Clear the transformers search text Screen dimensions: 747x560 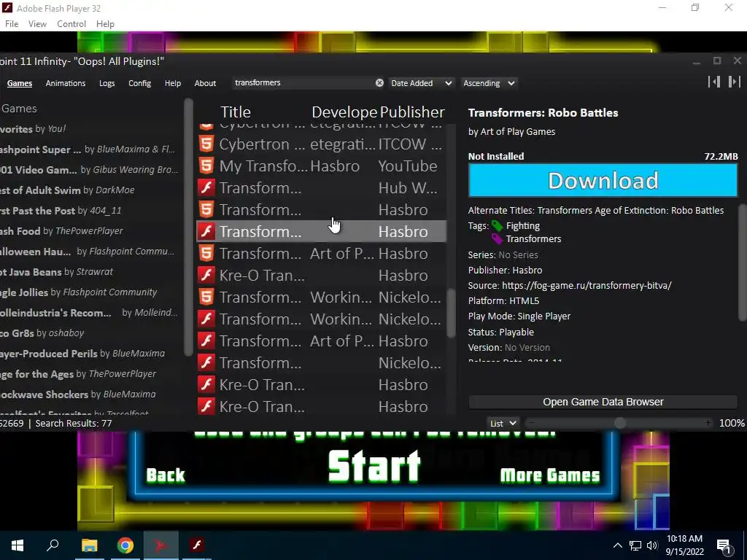(379, 83)
